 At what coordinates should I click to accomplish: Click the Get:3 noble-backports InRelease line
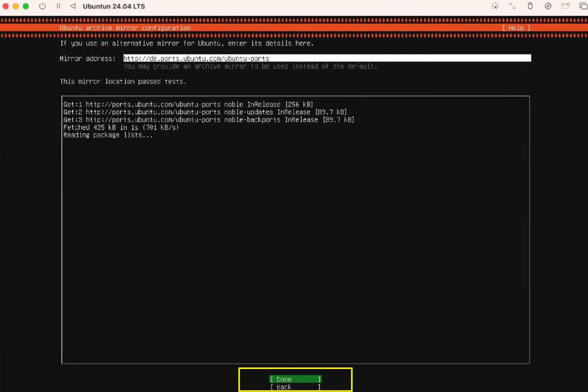[209, 120]
